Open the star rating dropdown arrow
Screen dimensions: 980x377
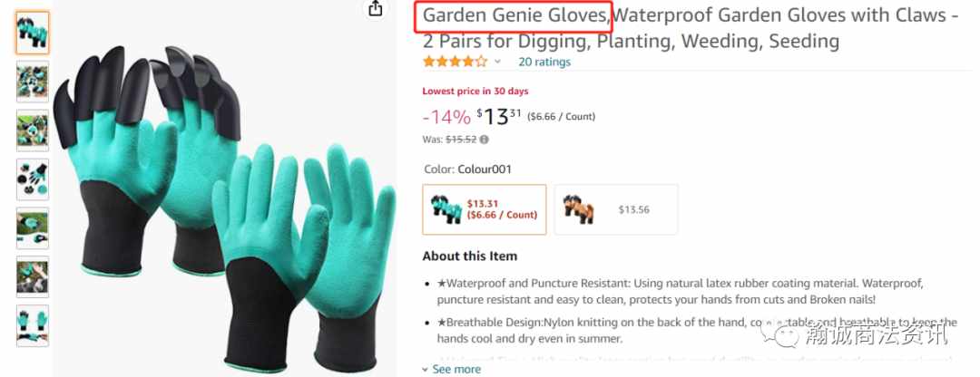(497, 61)
